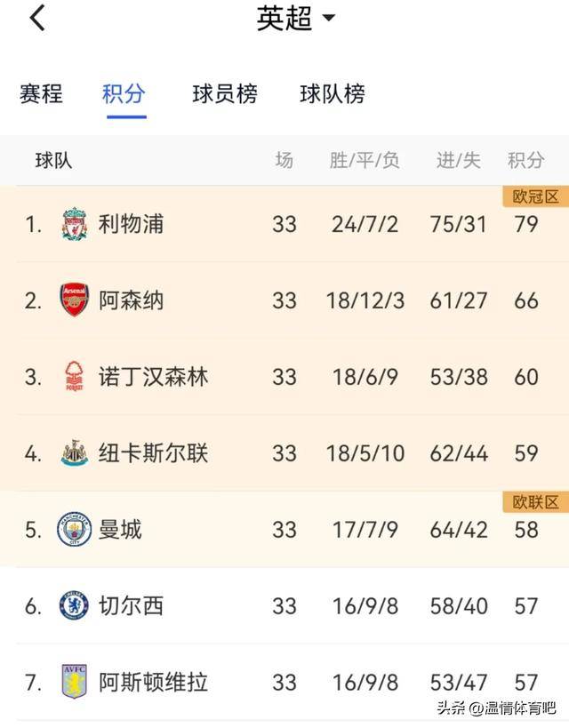Image resolution: width=569 pixels, height=728 pixels.
Task: Open the 利物浦 team name link
Action: (x=131, y=224)
